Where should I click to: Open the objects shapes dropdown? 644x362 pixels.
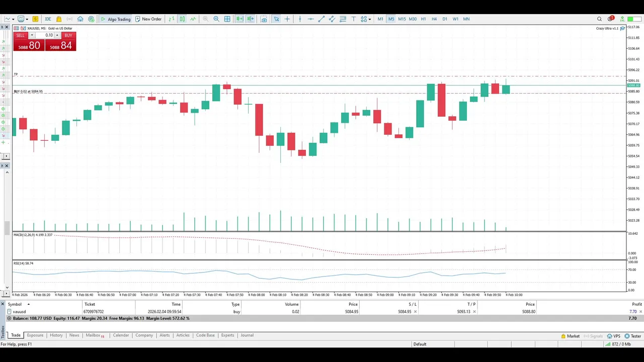[x=369, y=19]
